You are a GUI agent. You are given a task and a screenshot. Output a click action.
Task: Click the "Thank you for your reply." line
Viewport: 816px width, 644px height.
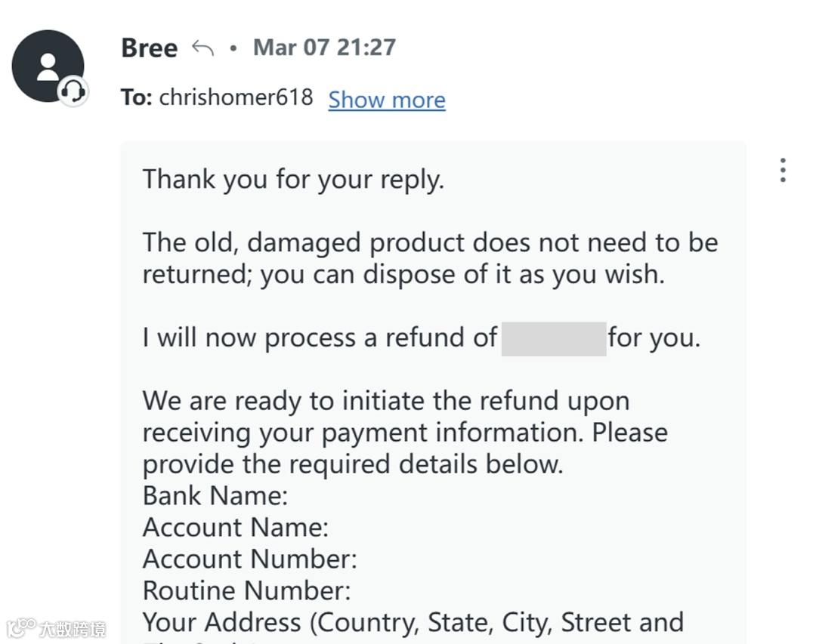(293, 180)
